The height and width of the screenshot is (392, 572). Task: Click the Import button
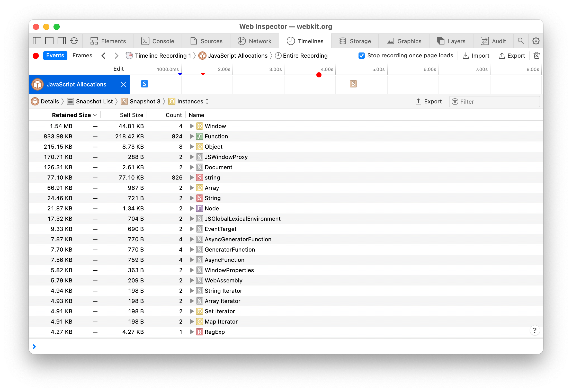pyautogui.click(x=476, y=56)
